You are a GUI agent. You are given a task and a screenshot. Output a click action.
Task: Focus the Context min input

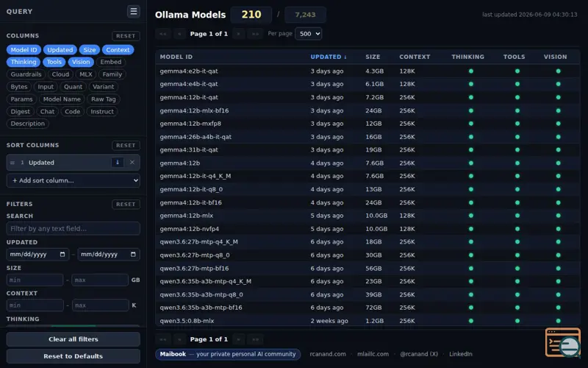(x=35, y=305)
